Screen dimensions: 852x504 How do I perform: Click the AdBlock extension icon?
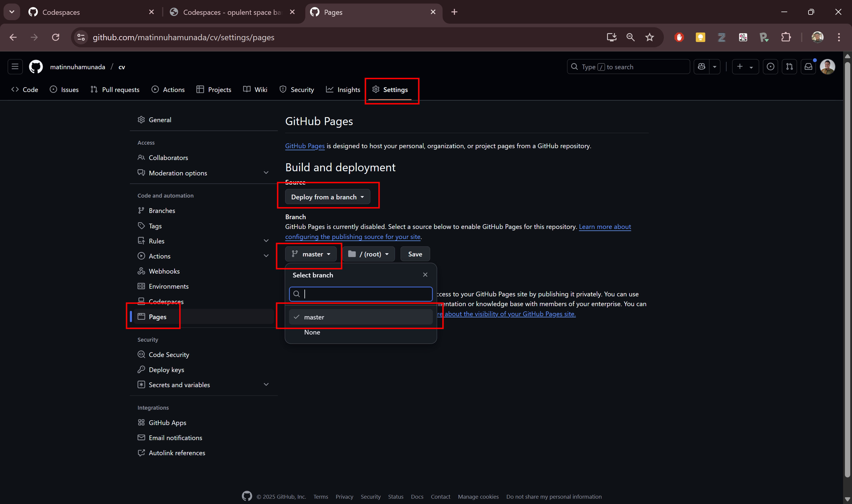679,37
